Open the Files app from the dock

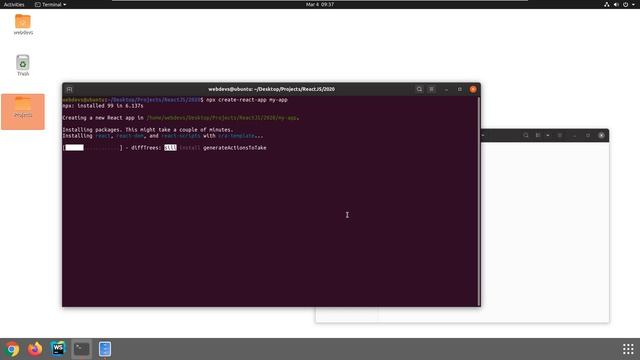104,349
